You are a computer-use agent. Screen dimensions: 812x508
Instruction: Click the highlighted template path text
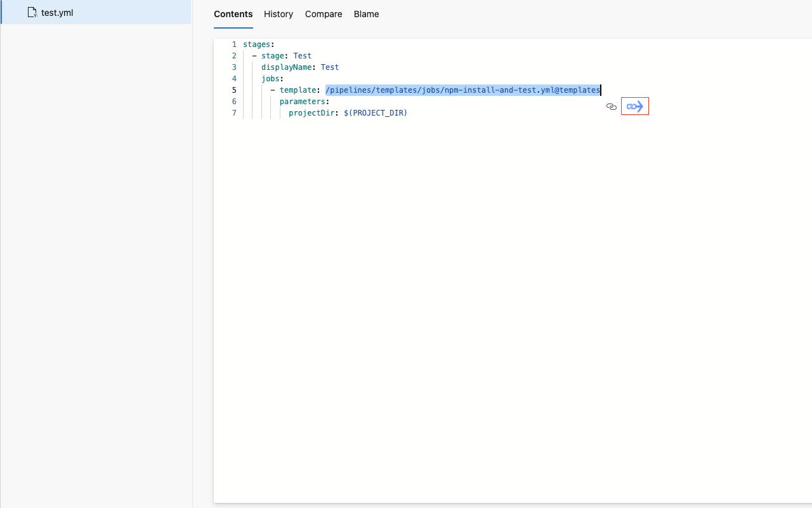(462, 90)
